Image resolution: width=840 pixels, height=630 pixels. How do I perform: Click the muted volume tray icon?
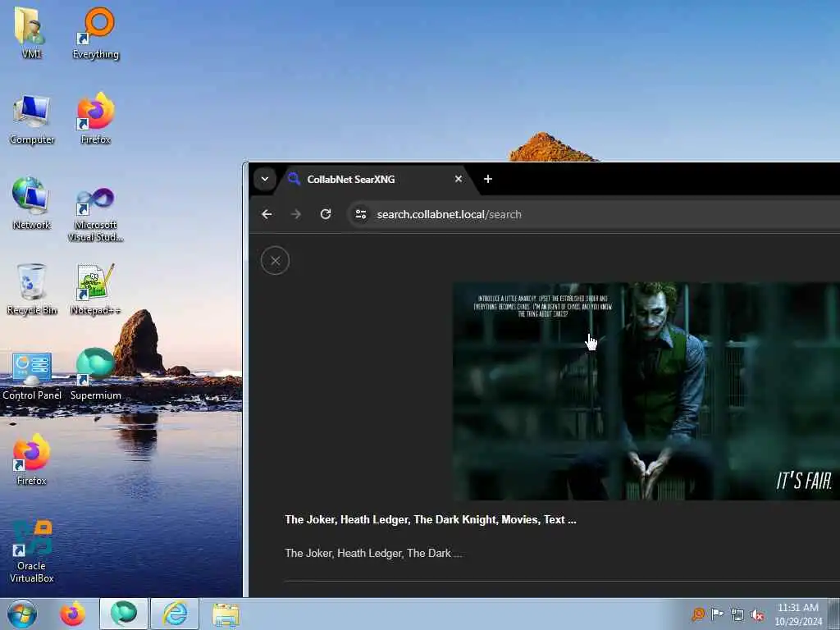[757, 614]
